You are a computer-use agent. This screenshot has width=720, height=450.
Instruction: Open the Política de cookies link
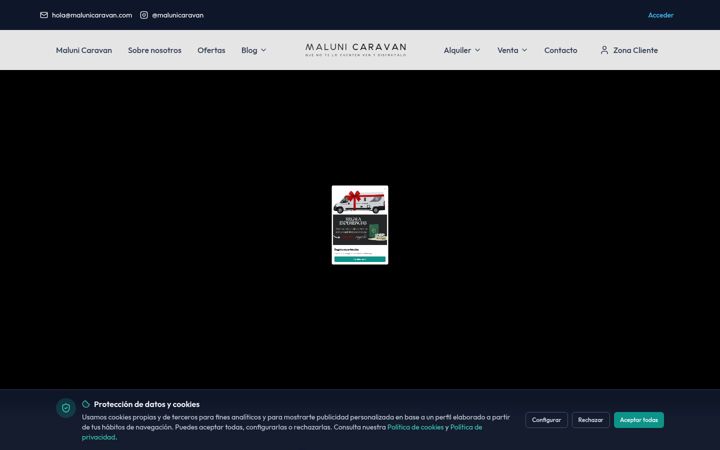415,427
